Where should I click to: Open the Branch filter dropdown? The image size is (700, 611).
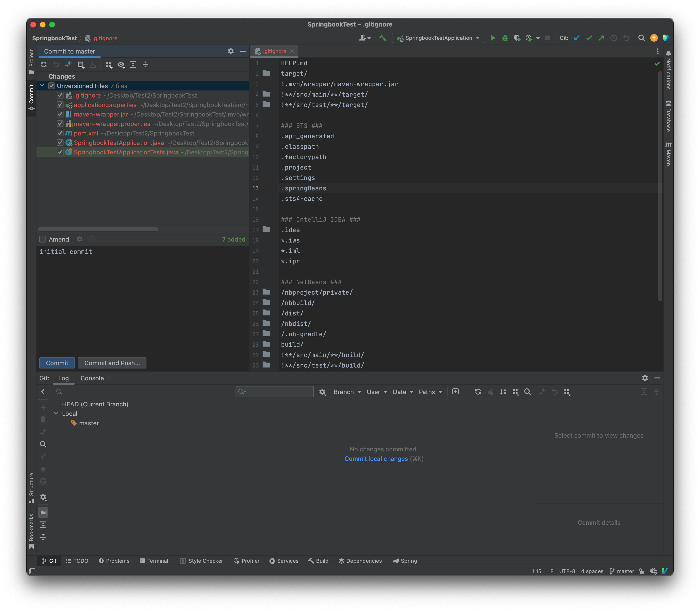point(347,392)
